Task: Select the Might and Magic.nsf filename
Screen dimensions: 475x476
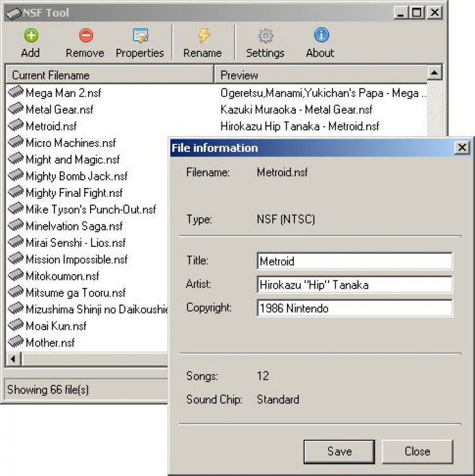Action: pyautogui.click(x=73, y=160)
